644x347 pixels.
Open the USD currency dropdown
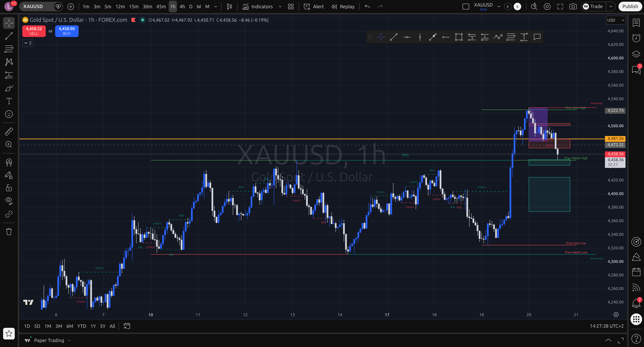[x=616, y=20]
